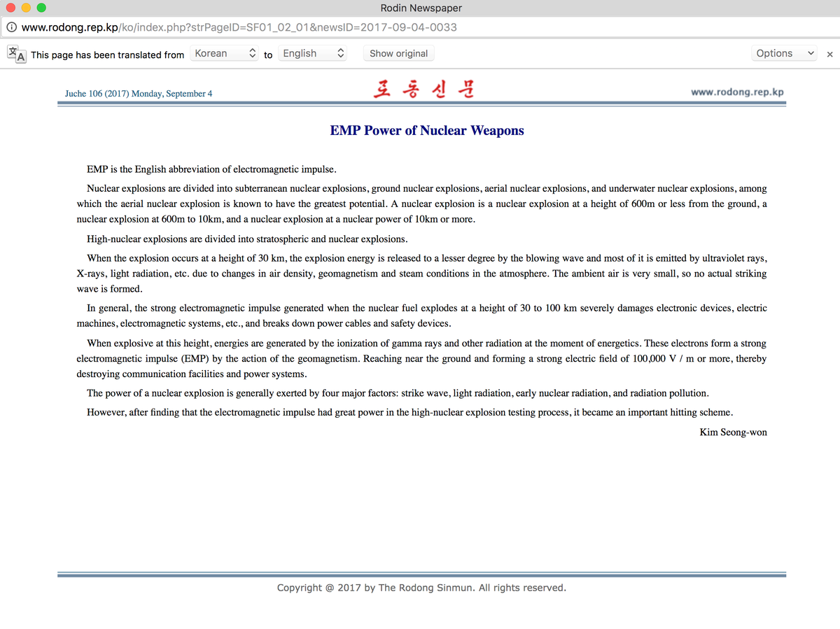Click the author name Kim Seong-won
This screenshot has width=840, height=629.
click(733, 432)
